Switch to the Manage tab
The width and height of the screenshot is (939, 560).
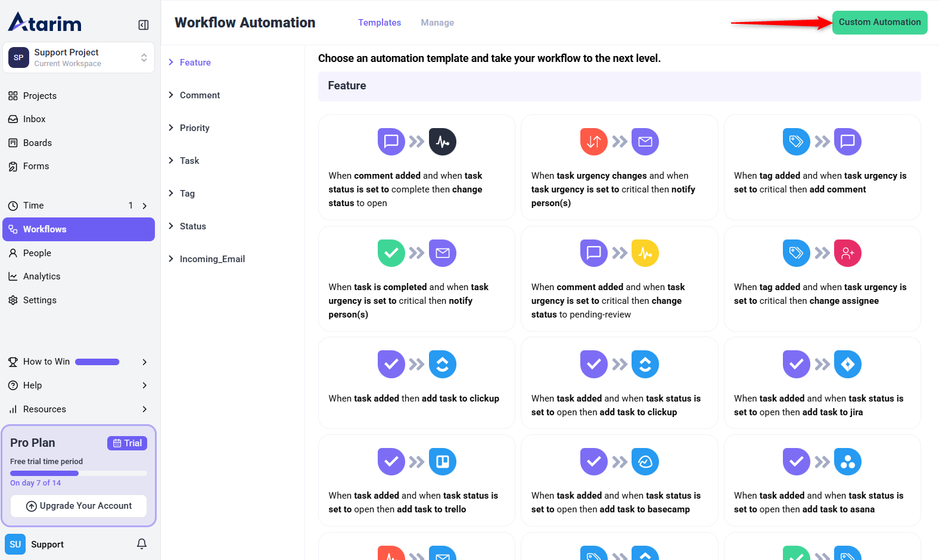coord(437,23)
